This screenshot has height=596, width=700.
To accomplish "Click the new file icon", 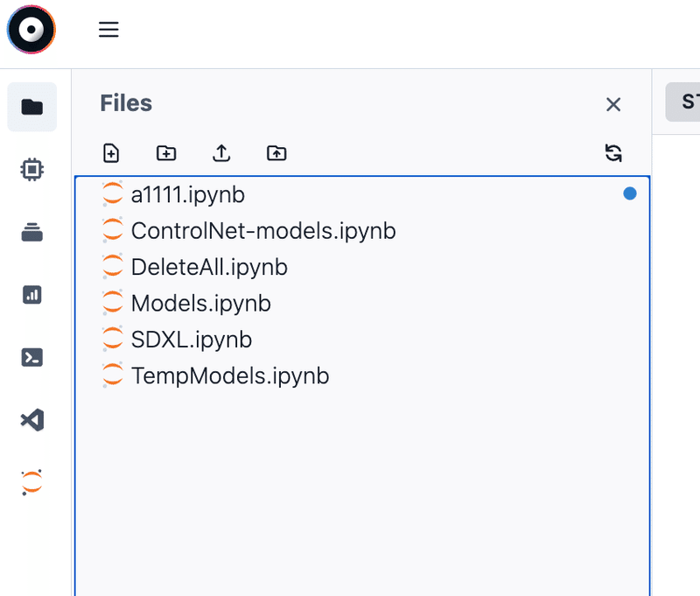I will 111,153.
